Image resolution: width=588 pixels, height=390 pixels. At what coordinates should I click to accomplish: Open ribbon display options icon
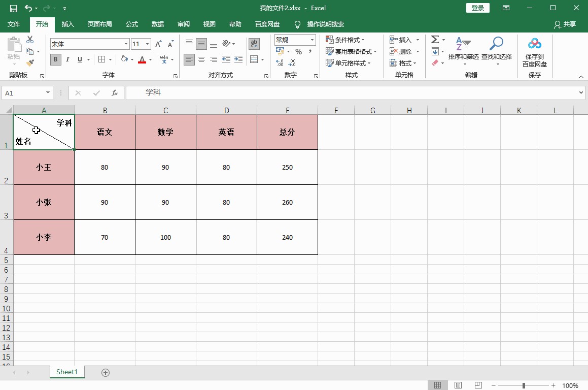click(x=506, y=8)
